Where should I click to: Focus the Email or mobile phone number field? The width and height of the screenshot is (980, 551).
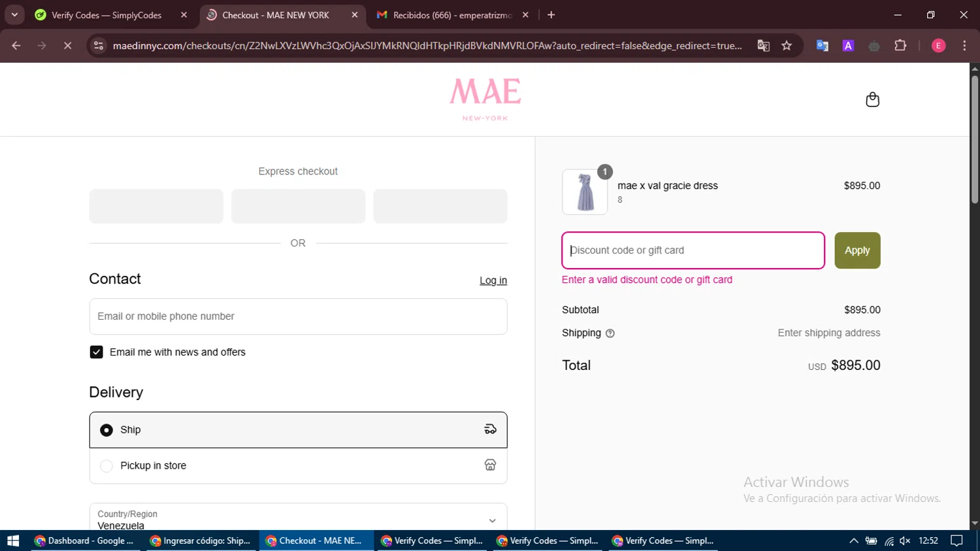click(298, 316)
